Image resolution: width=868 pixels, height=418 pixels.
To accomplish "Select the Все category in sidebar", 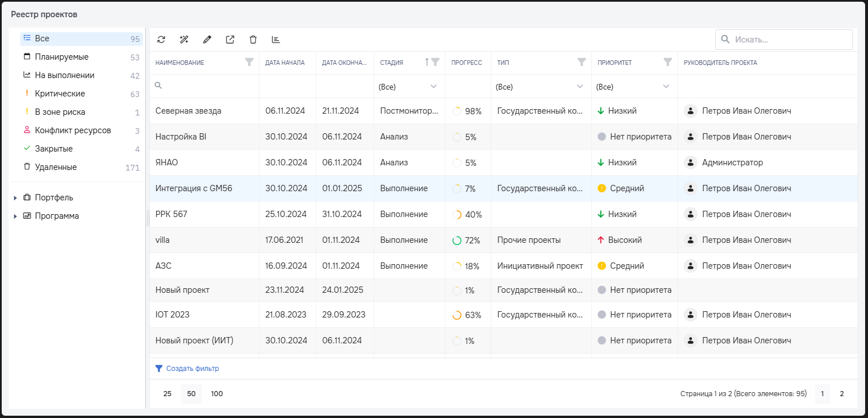I will point(82,38).
